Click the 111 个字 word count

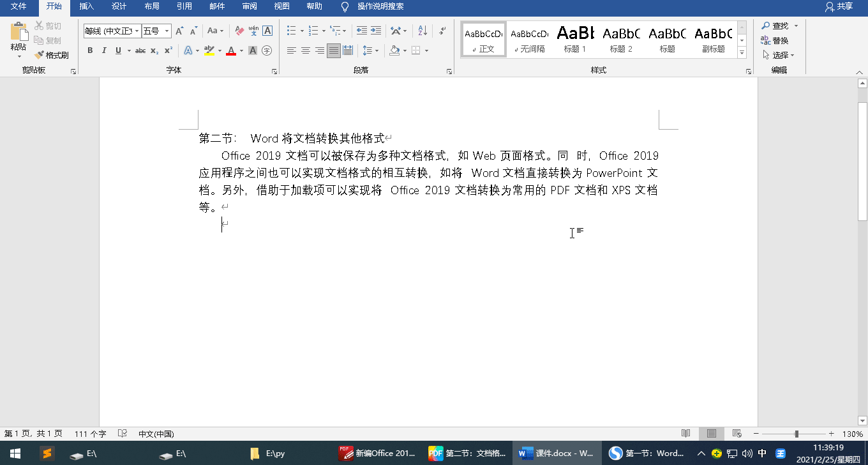(90, 434)
